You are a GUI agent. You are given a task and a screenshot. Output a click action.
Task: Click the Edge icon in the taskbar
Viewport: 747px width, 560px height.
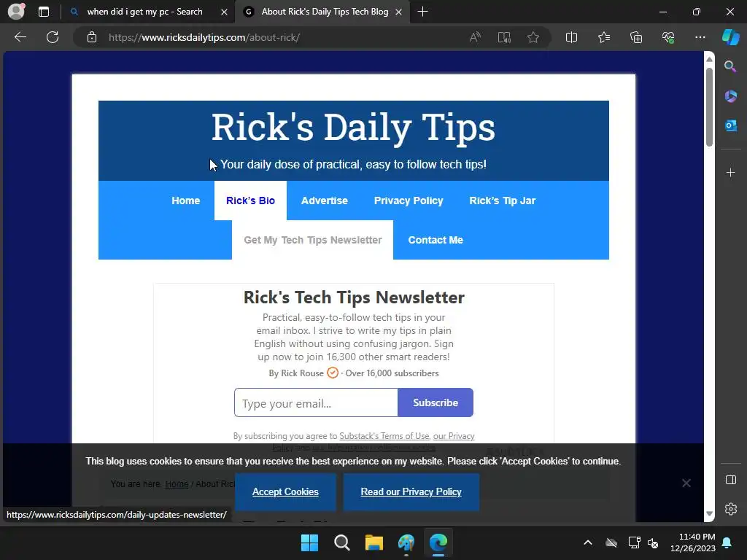(x=438, y=542)
